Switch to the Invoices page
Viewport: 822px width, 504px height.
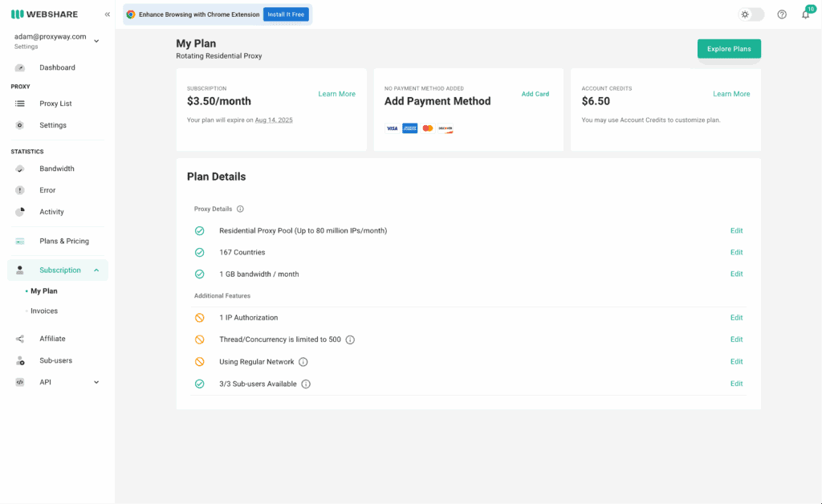pyautogui.click(x=44, y=311)
